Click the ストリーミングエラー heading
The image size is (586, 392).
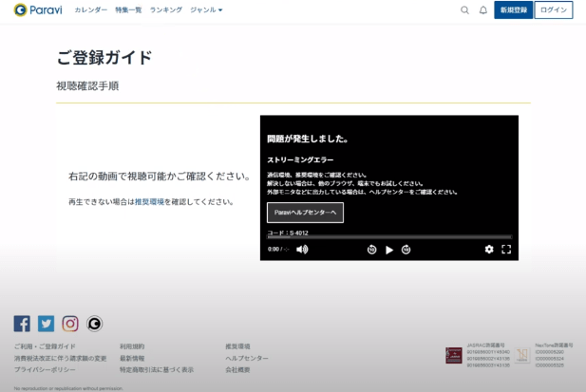click(300, 159)
